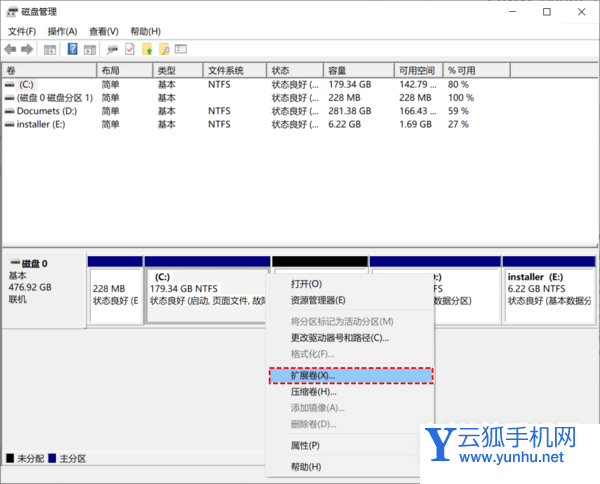
Task: Click the folder with magnifier icon
Action: (164, 49)
